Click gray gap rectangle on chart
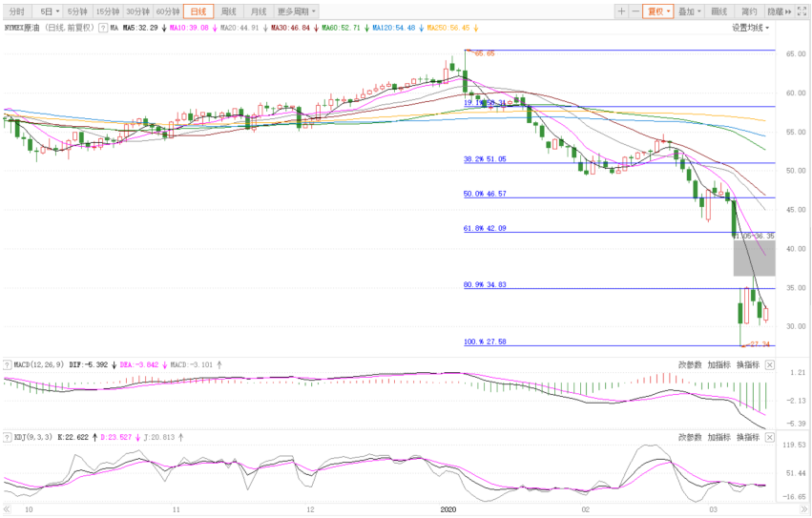 (x=754, y=258)
